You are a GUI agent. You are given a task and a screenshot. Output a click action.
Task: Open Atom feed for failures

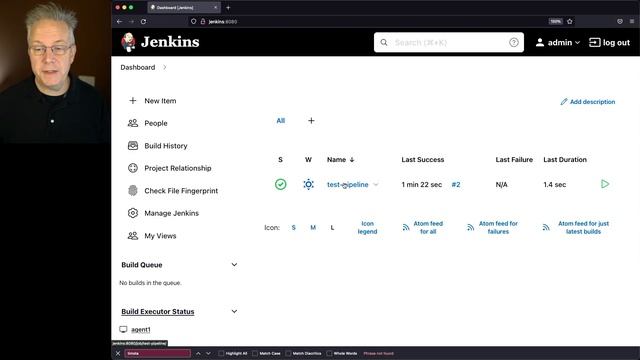point(498,227)
